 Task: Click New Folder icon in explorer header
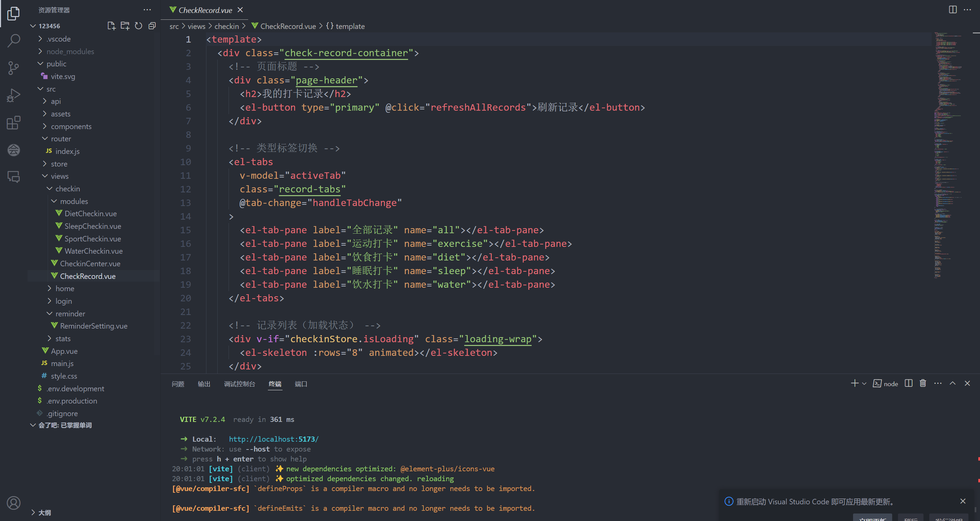(125, 26)
